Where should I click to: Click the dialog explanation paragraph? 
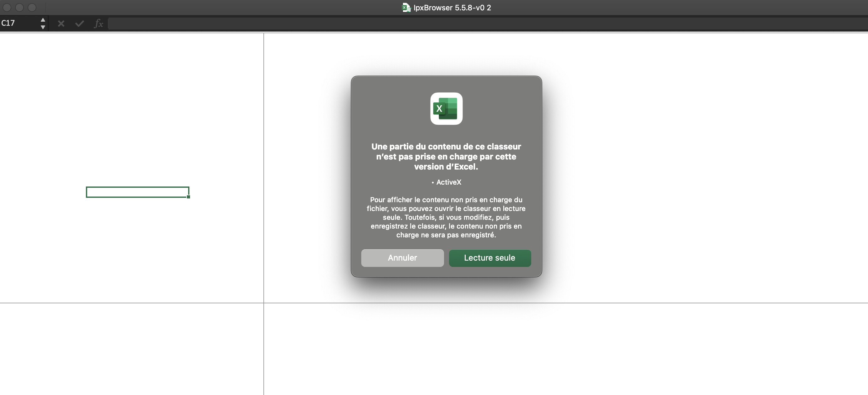[446, 217]
